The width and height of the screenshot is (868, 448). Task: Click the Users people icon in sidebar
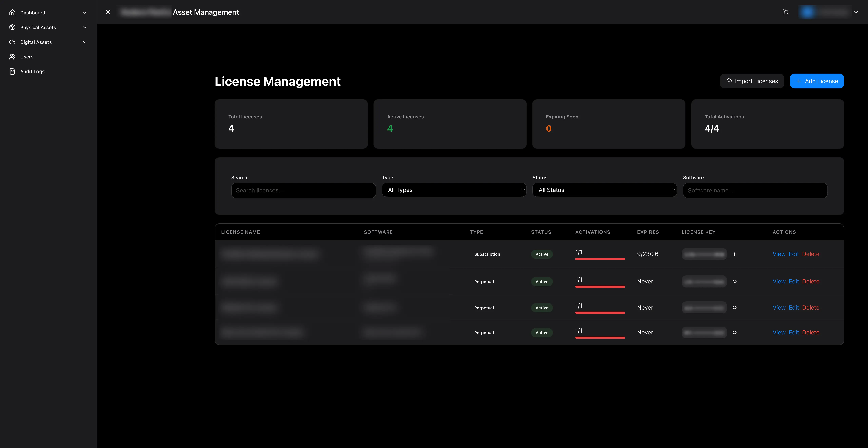pos(13,57)
